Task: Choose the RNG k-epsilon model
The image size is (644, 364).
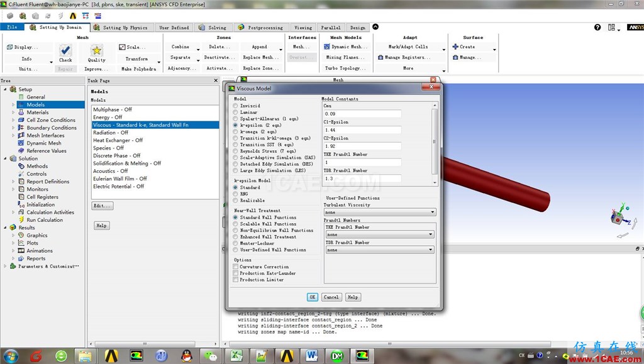Action: click(x=235, y=194)
